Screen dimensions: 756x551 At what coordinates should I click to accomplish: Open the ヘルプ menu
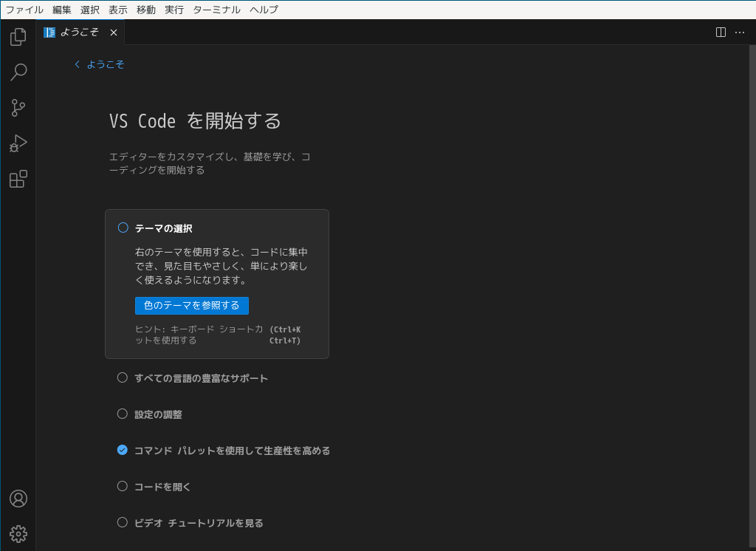264,10
